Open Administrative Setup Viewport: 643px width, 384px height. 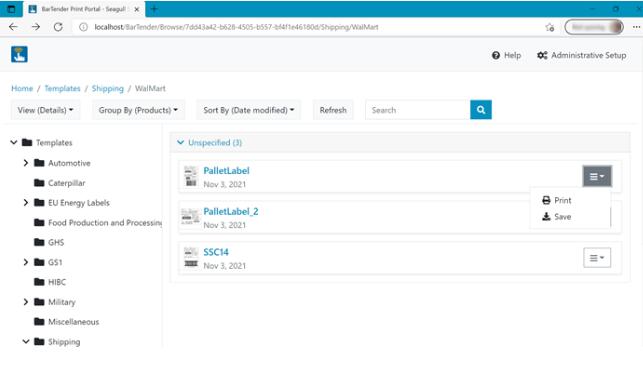point(581,55)
